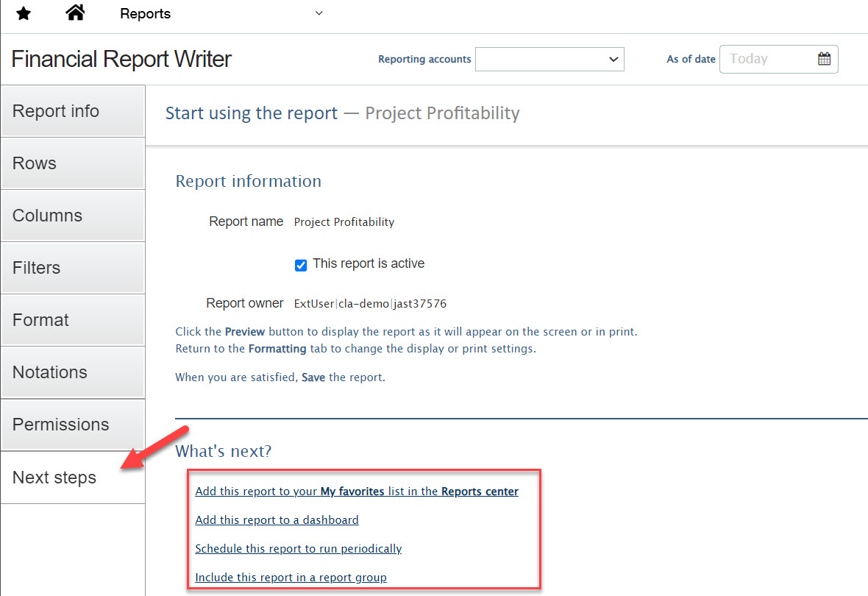Open the Rows tab

(x=73, y=163)
